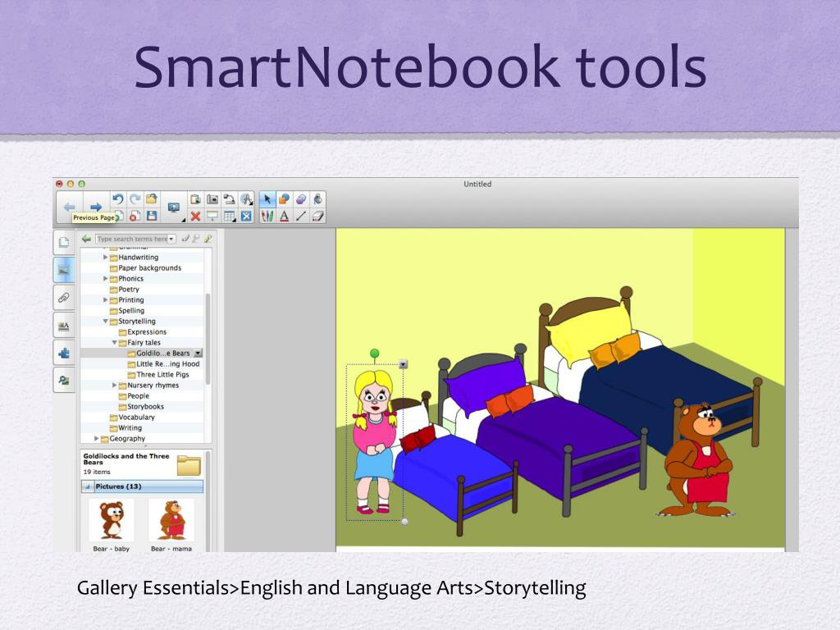Click the gallery back green arrow
Screen dimensions: 840x630
point(86,239)
